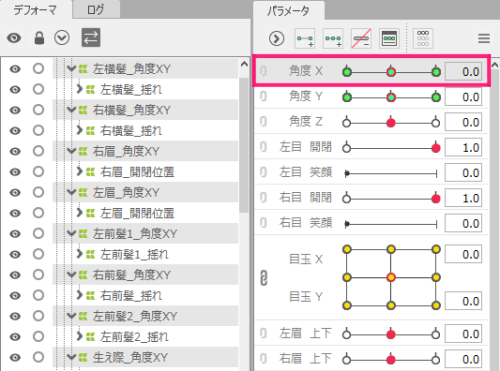Select the 左眉_開閉位置 deformer row

(x=145, y=213)
